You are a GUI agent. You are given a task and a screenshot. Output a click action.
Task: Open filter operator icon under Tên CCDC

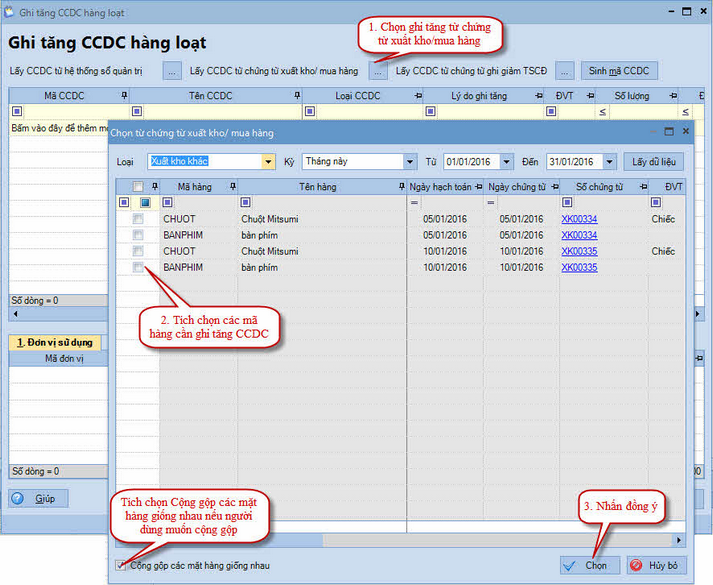137,111
